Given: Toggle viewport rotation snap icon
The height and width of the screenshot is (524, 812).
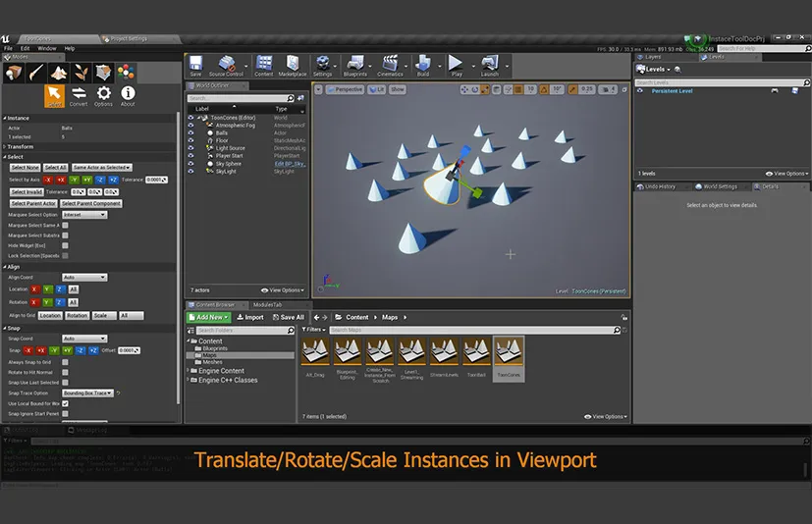Looking at the screenshot, I should pos(544,89).
